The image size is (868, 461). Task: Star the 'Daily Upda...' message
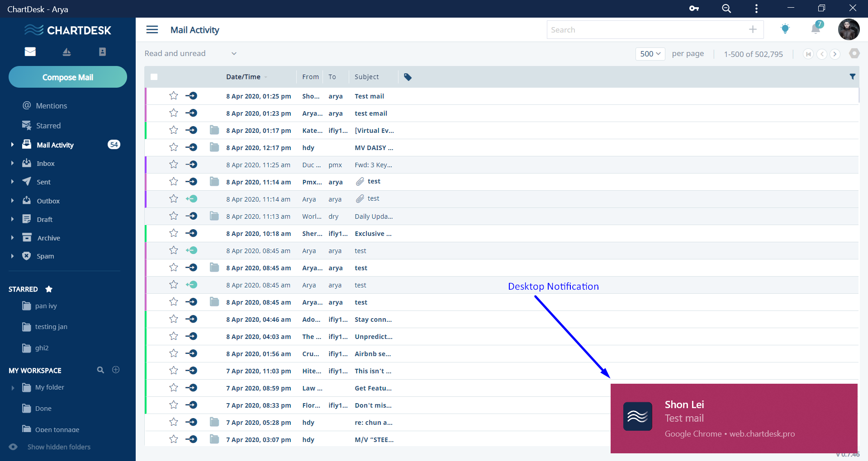point(174,216)
